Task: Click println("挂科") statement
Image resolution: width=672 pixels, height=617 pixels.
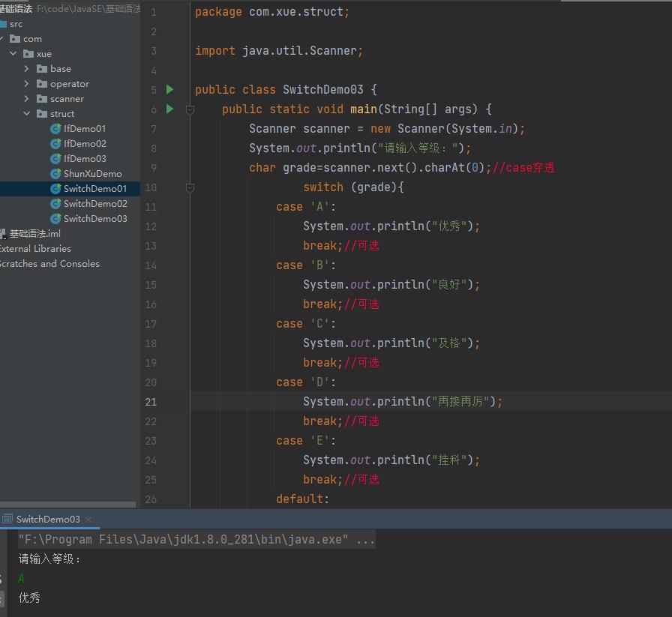Action: point(391,460)
